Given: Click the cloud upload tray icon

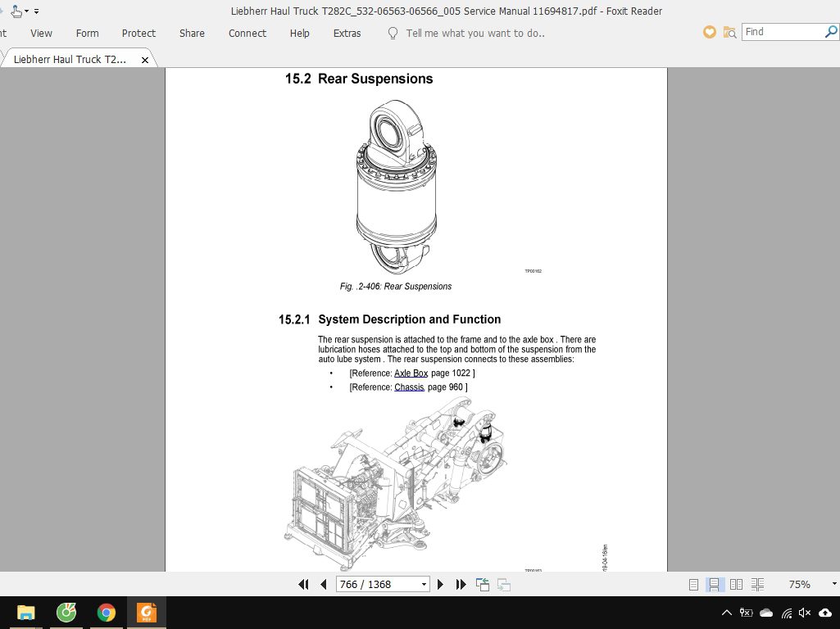Looking at the screenshot, I should (825, 613).
